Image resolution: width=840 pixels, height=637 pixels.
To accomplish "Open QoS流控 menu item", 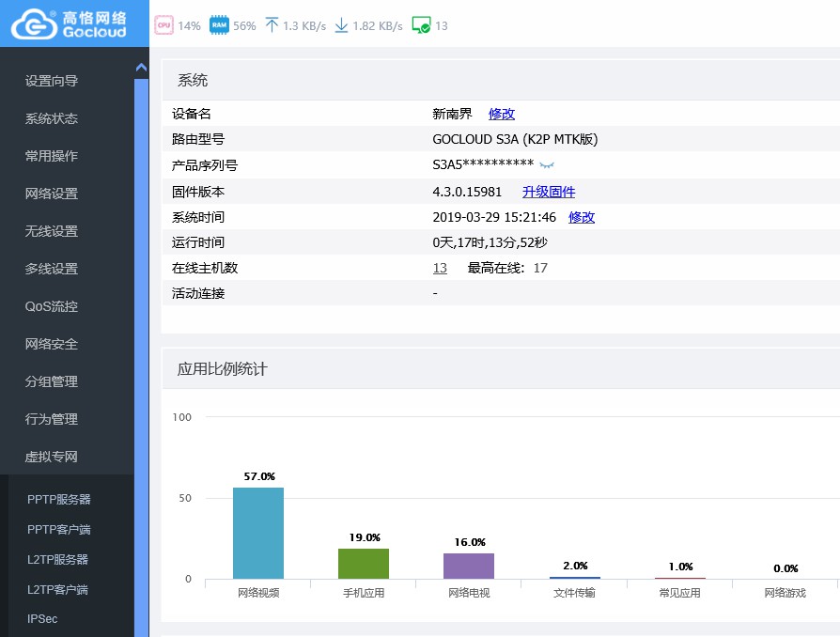I will pos(52,306).
